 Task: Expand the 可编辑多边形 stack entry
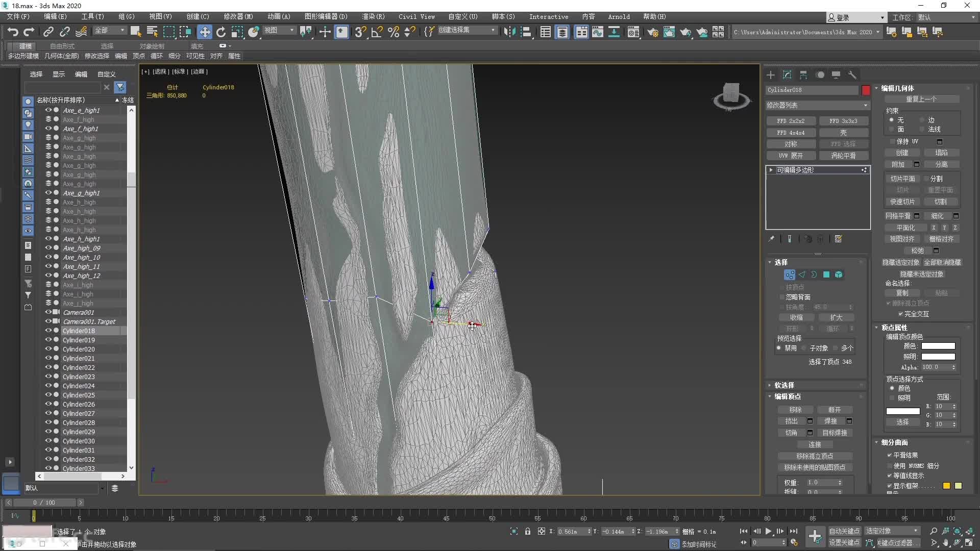click(x=771, y=170)
